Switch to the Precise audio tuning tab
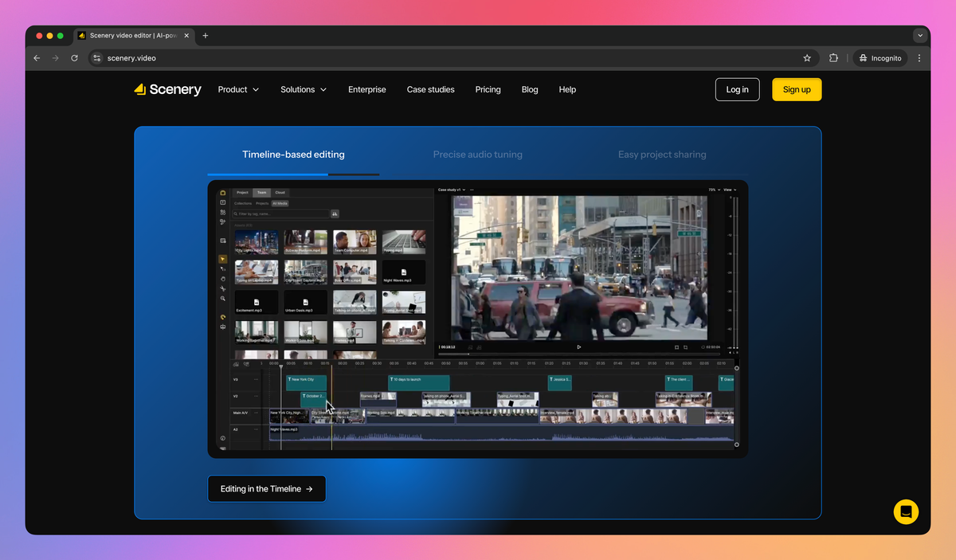The image size is (956, 560). (478, 155)
